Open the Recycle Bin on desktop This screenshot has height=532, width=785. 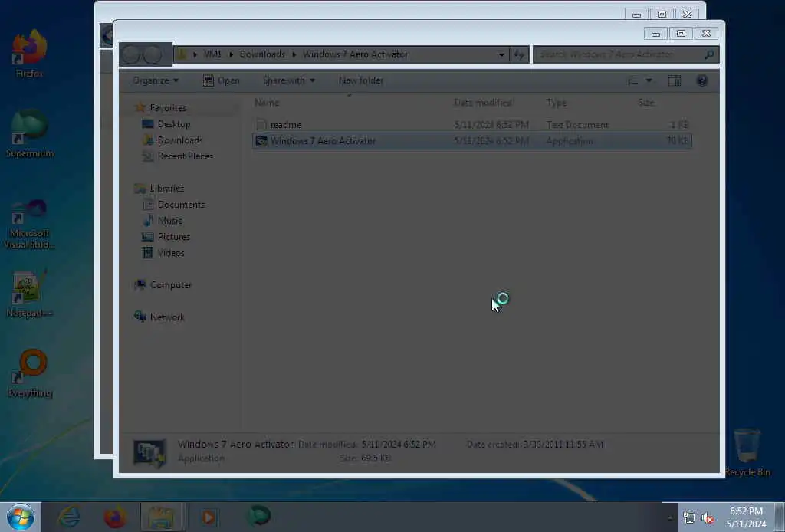(747, 452)
